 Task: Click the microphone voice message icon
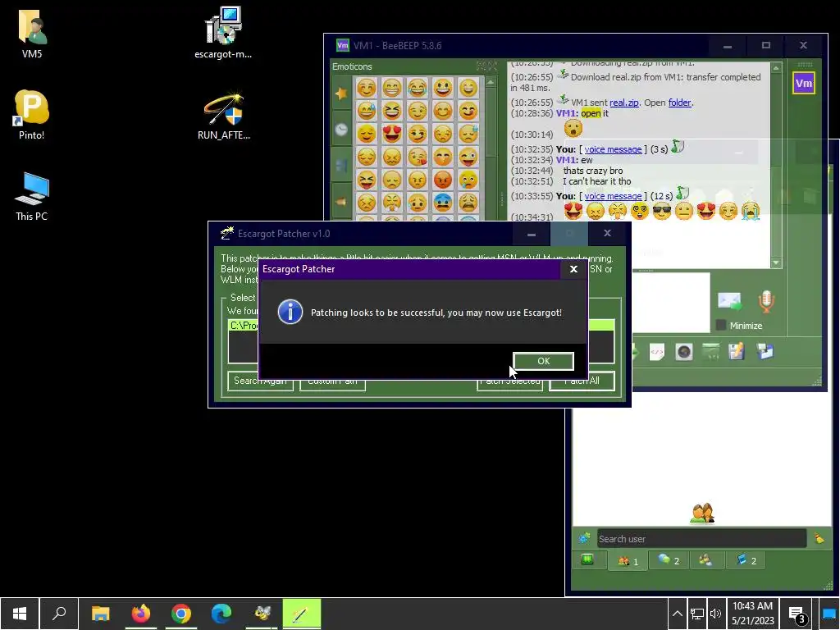pyautogui.click(x=766, y=301)
